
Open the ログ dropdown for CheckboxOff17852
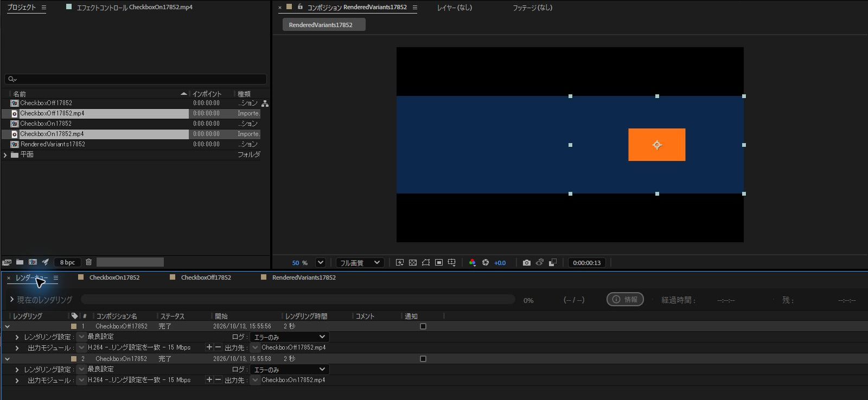point(290,337)
